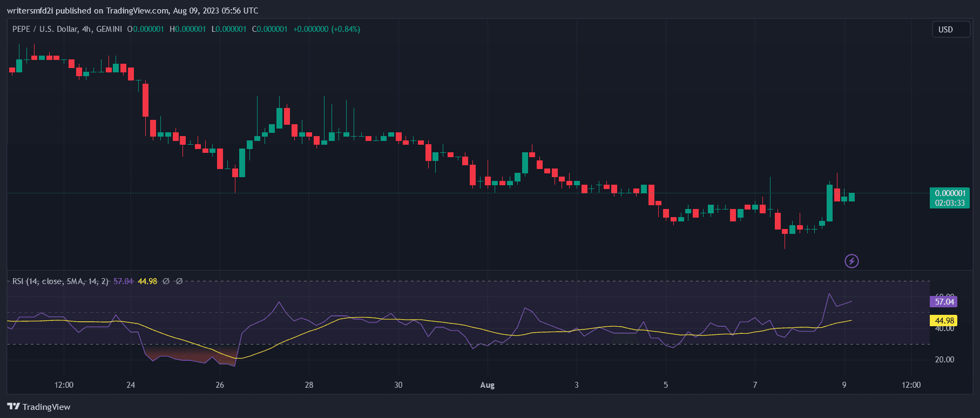Click date 28 on the time axis

click(x=309, y=385)
